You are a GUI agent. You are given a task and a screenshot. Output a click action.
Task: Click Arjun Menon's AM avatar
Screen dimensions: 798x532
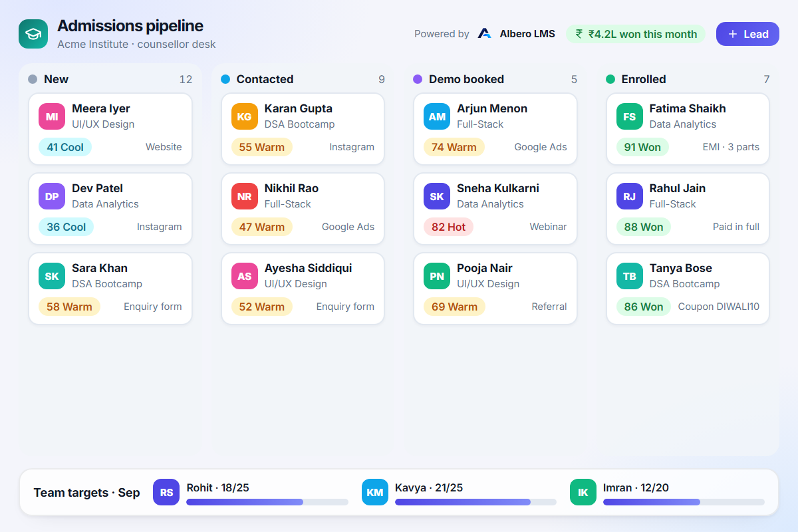[437, 116]
